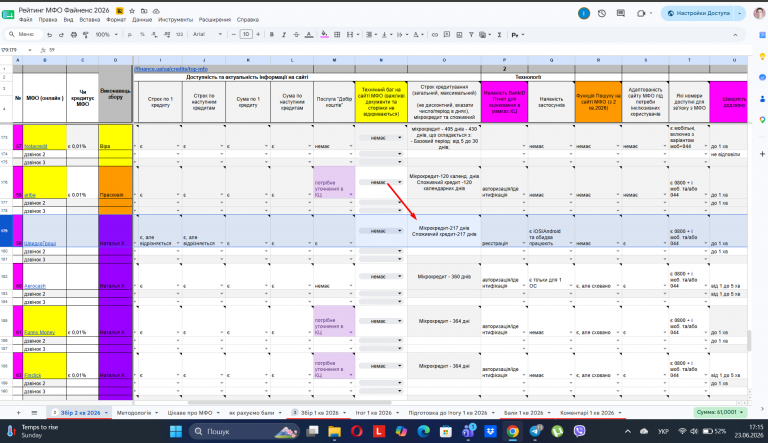The image size is (768, 443).
Task: Increase decimal places in toolbar
Action: click(x=167, y=35)
